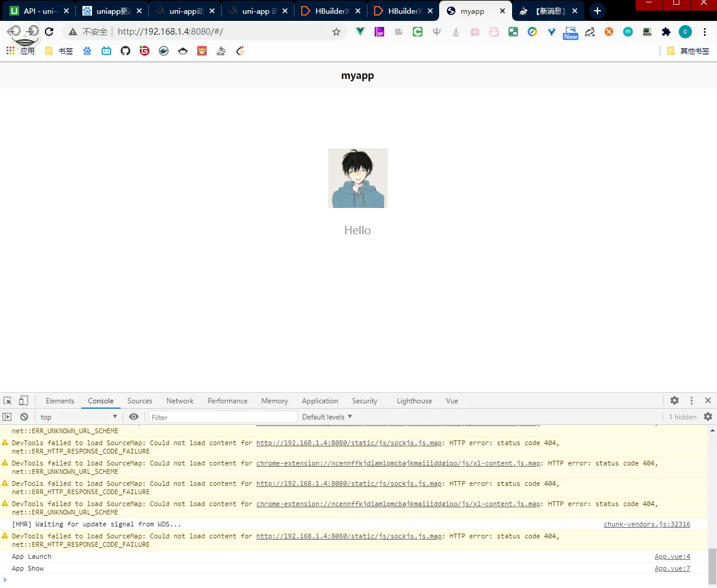The height and width of the screenshot is (588, 717).
Task: Switch to the Lighthouse tab
Action: pyautogui.click(x=414, y=401)
